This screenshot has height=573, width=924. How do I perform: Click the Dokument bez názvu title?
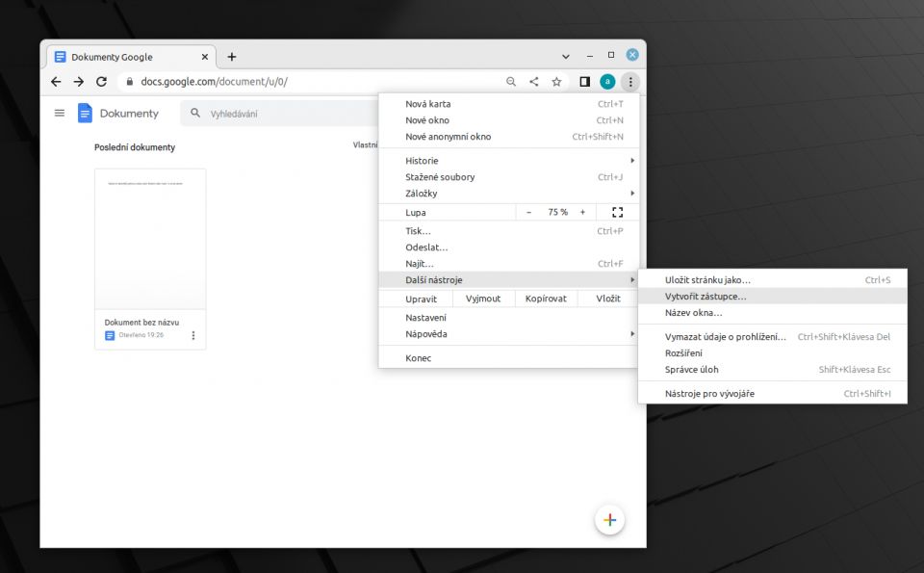click(x=141, y=323)
